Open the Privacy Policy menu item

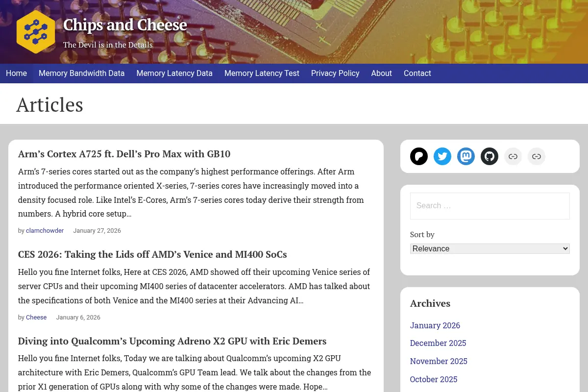pos(335,73)
